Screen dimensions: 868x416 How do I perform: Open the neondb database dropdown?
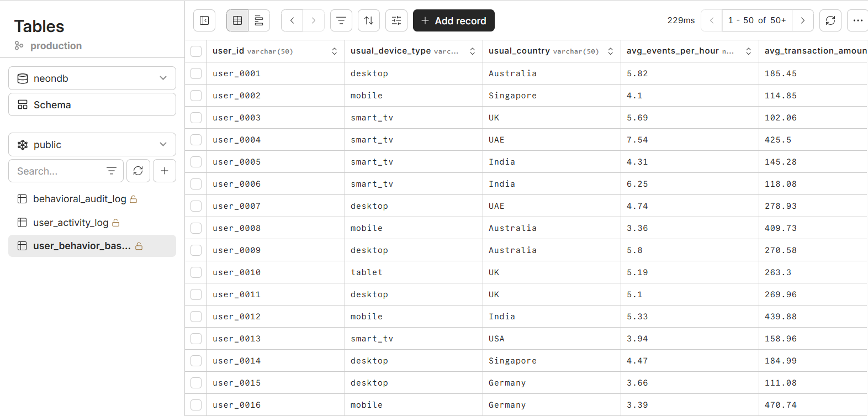(x=92, y=78)
